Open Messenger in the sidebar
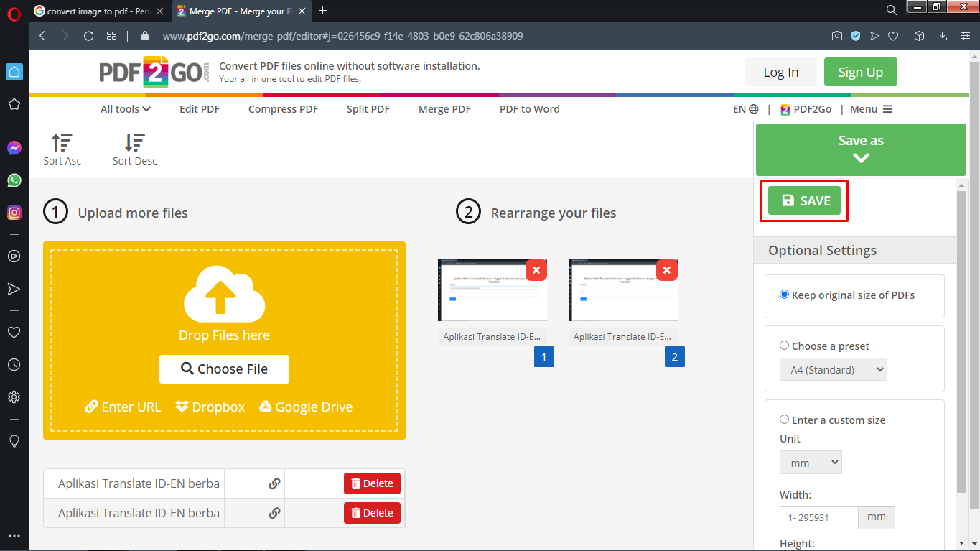This screenshot has height=551, width=980. (14, 147)
